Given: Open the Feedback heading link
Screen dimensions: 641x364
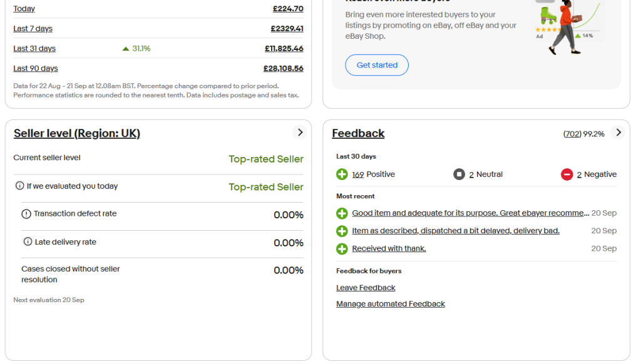Looking at the screenshot, I should point(358,133).
